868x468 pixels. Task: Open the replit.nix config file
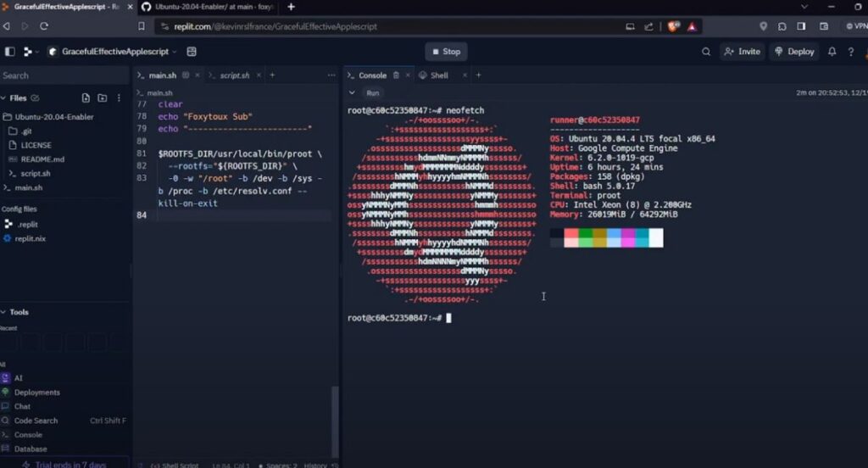(30, 239)
